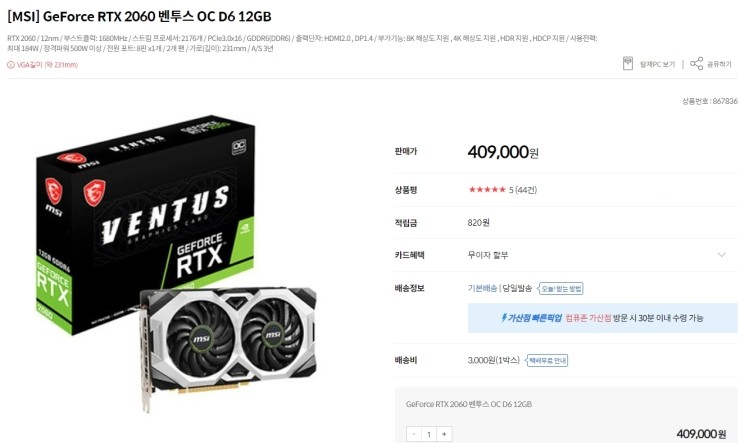This screenshot has height=443, width=740.
Task: Open the 44건 review count link
Action: [x=526, y=190]
